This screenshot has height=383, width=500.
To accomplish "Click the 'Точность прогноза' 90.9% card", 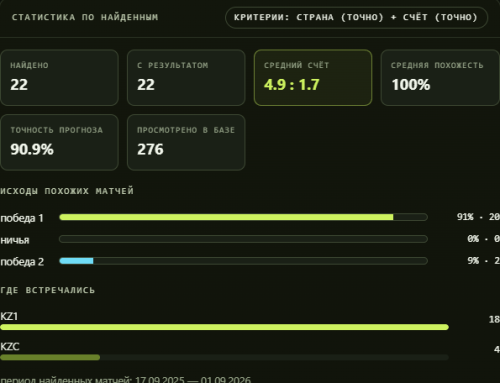I will (59, 142).
